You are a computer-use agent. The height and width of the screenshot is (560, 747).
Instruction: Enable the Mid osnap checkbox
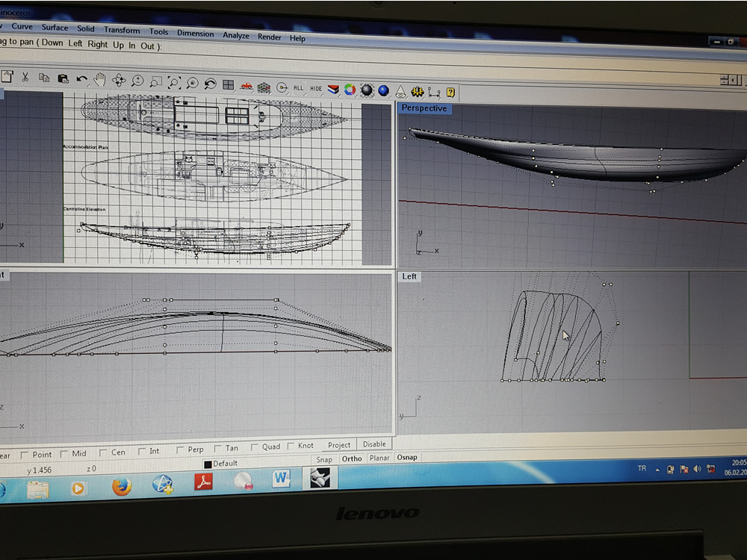tap(64, 454)
